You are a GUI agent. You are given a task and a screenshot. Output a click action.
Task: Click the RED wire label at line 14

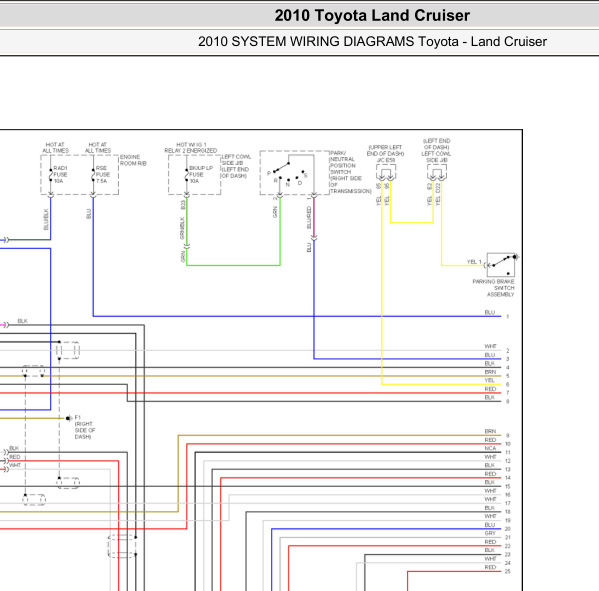(490, 474)
